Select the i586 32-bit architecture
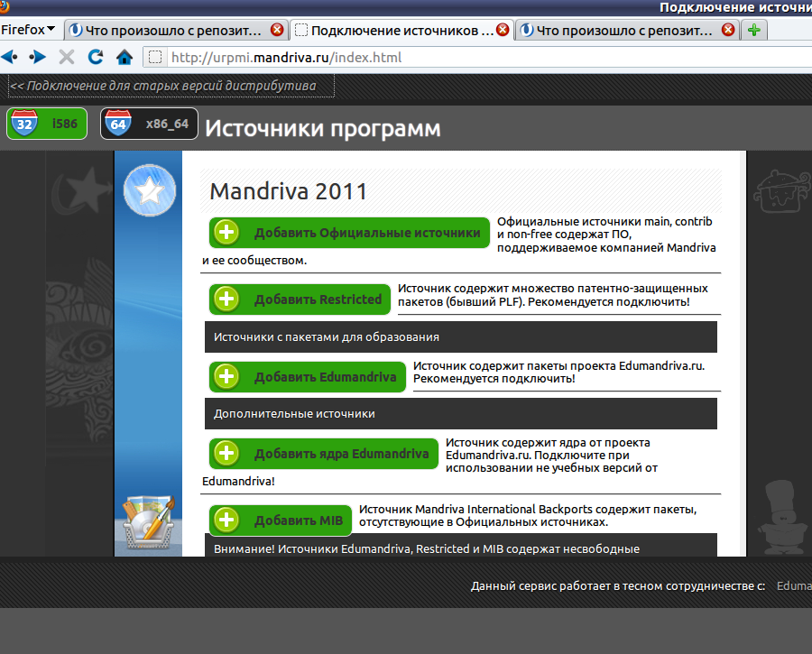 click(47, 124)
